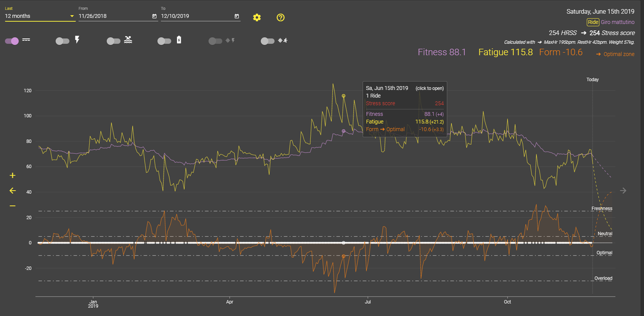This screenshot has height=316, width=644.
Task: Toggle the disabled gear-lightning estimated power switch
Action: pos(215,41)
